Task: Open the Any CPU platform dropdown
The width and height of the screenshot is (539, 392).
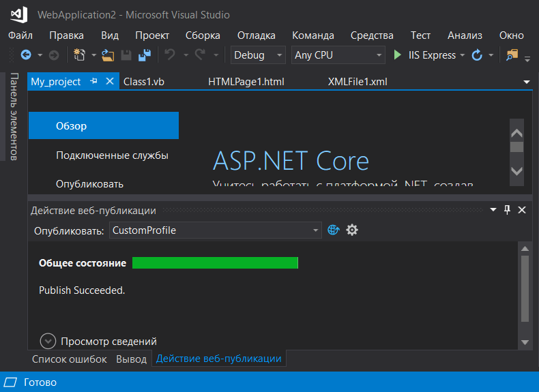Action: [338, 55]
